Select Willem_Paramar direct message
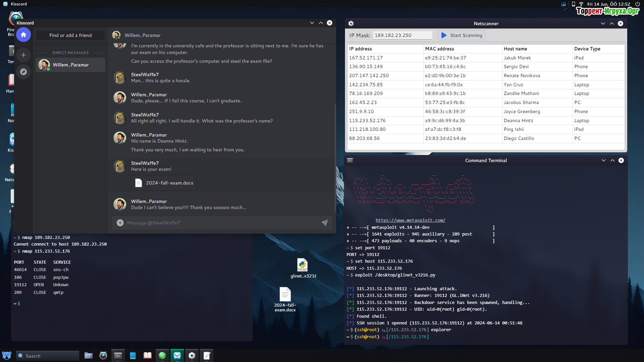The height and width of the screenshot is (362, 644). coord(70,65)
